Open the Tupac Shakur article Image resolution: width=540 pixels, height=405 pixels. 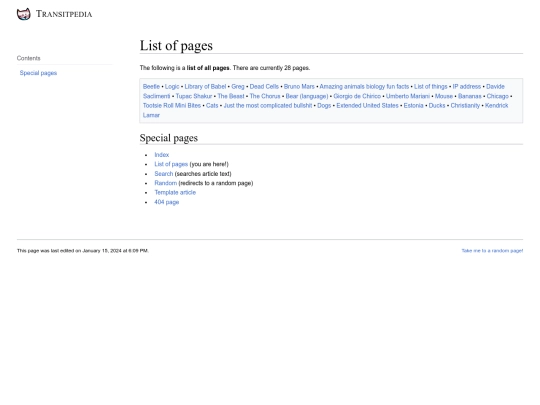194,96
